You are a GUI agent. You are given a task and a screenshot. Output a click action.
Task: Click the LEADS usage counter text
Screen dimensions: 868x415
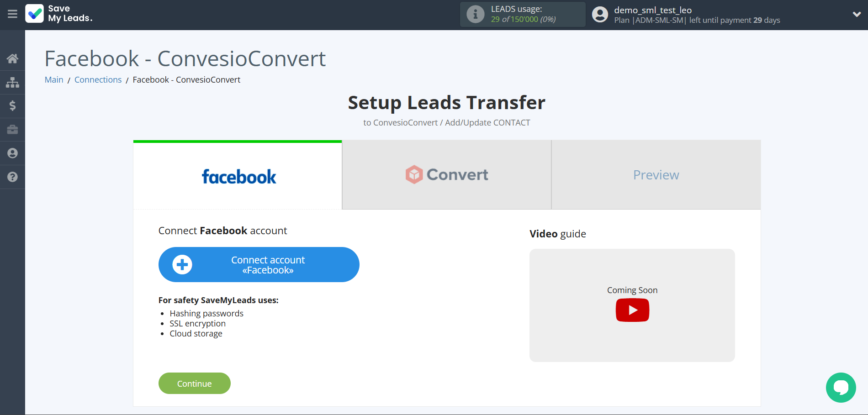point(523,19)
